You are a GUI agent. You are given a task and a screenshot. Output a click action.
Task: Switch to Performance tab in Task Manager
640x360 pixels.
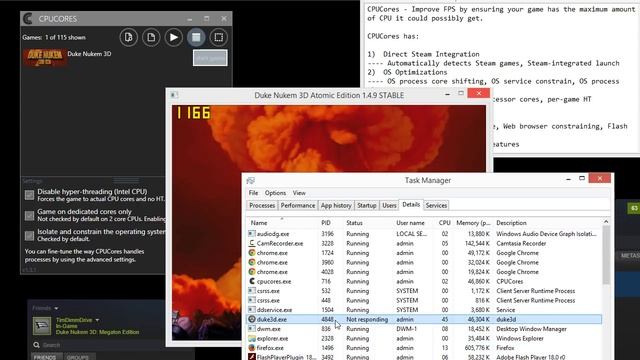(x=298, y=206)
